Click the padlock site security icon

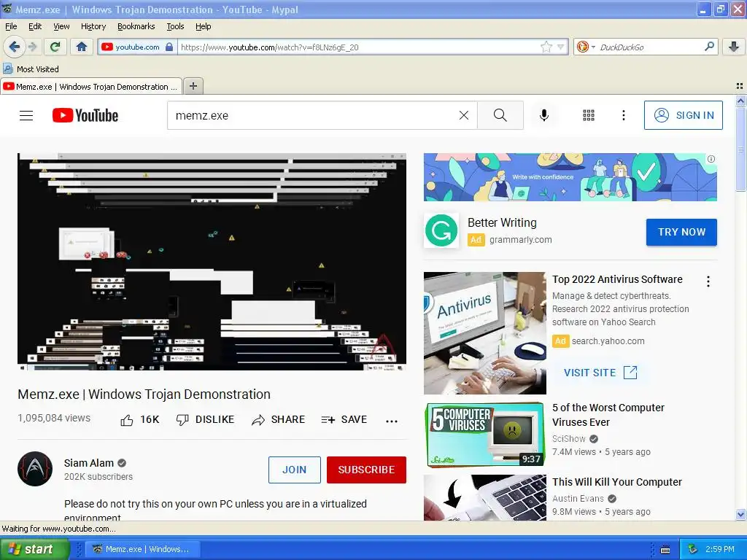pyautogui.click(x=169, y=47)
